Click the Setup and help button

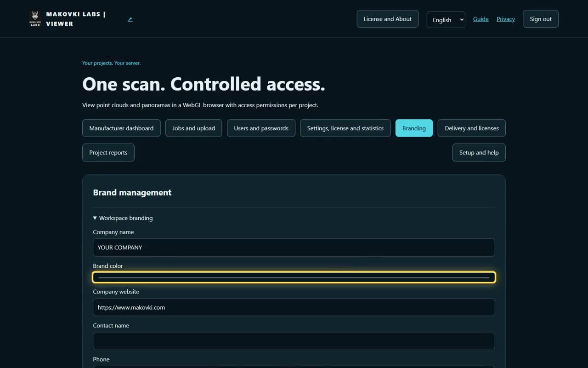479,153
